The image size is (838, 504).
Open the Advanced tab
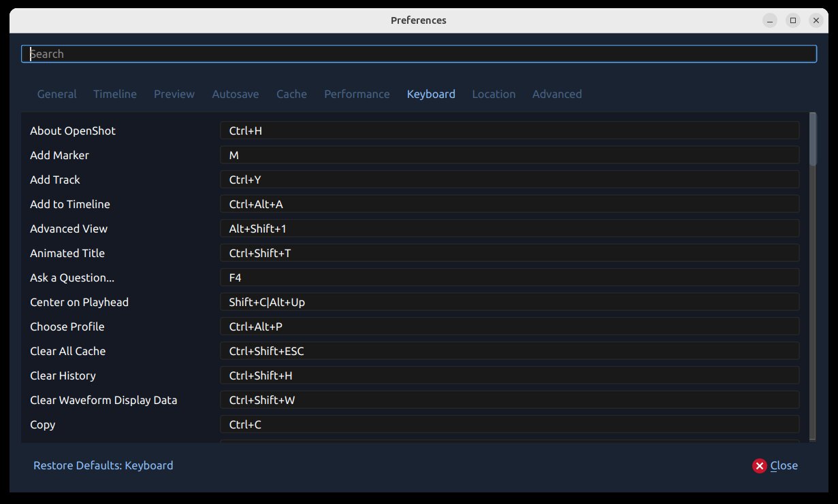point(557,94)
